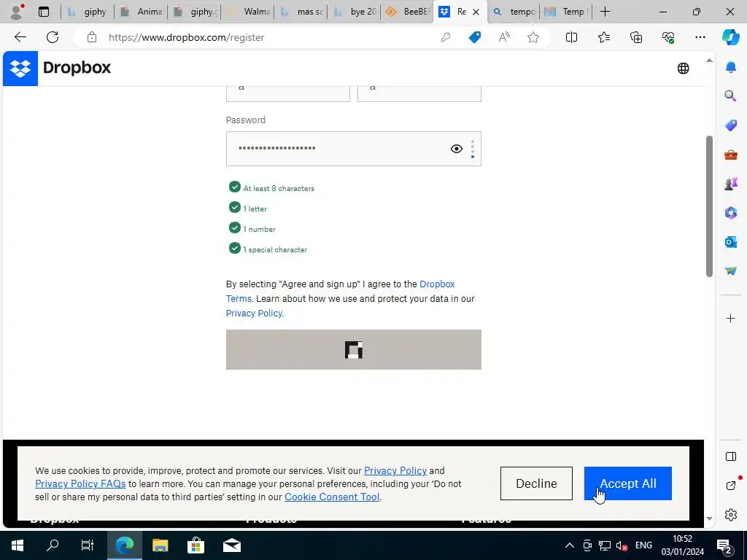
Task: Open Privacy Policy FAQs link
Action: tap(80, 484)
